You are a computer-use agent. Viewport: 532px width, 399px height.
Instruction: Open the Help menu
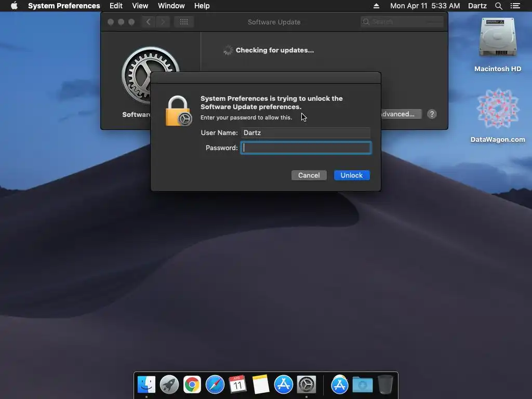pyautogui.click(x=202, y=6)
